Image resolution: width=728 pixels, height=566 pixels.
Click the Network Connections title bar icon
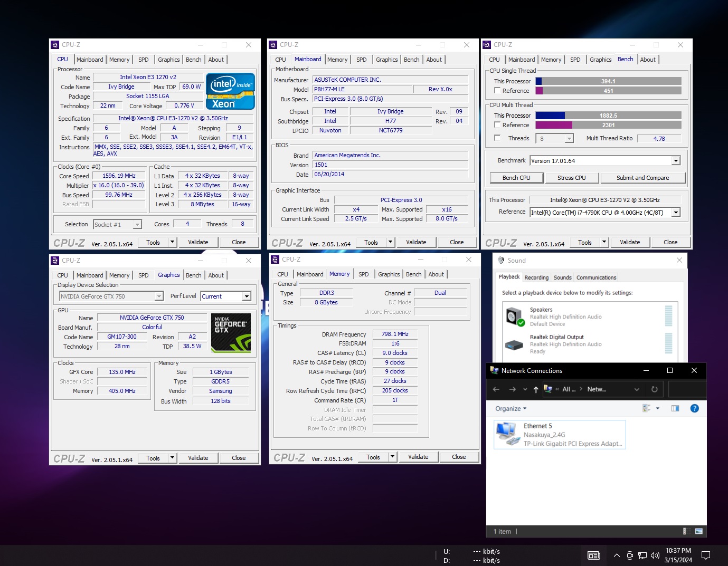pyautogui.click(x=495, y=370)
